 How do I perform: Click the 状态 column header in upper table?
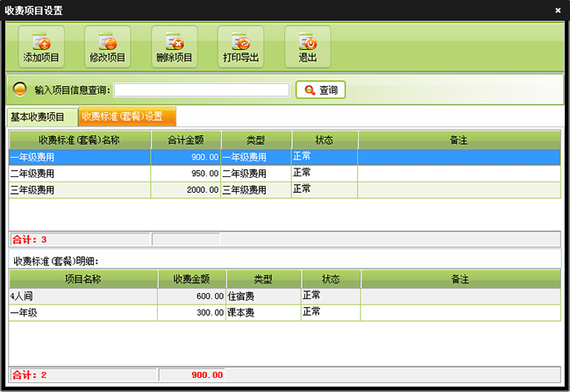click(x=324, y=140)
